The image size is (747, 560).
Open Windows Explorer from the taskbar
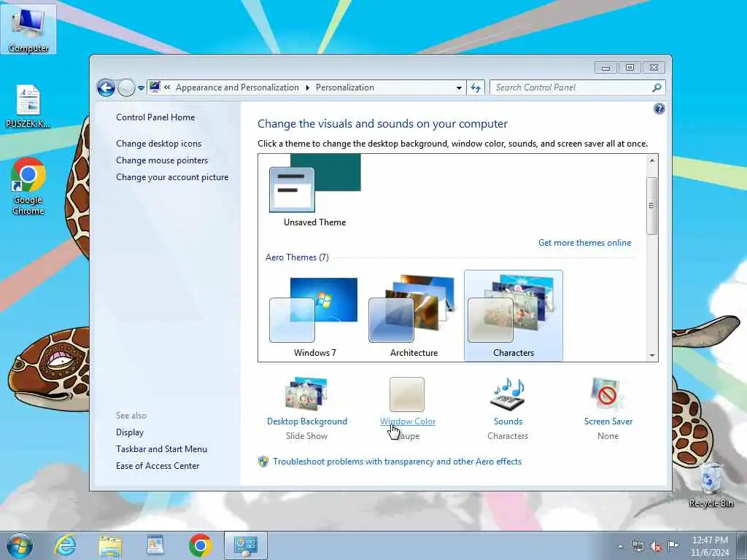point(110,545)
